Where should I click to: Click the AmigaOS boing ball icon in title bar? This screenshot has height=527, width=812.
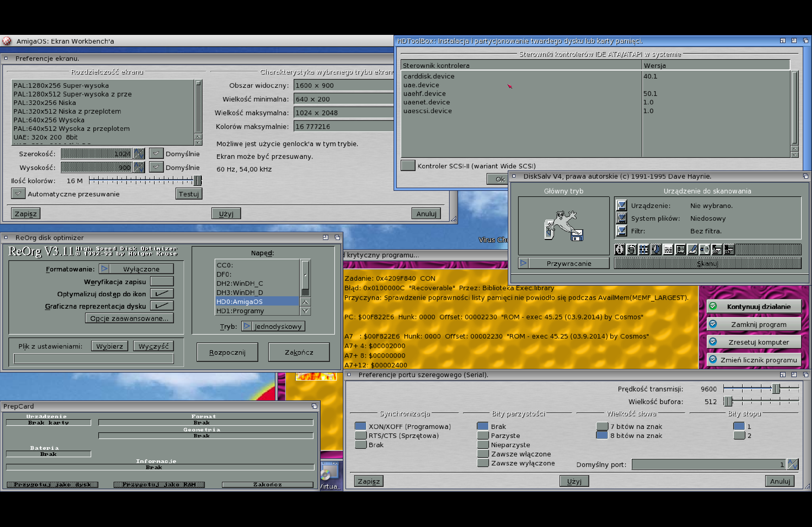click(7, 41)
